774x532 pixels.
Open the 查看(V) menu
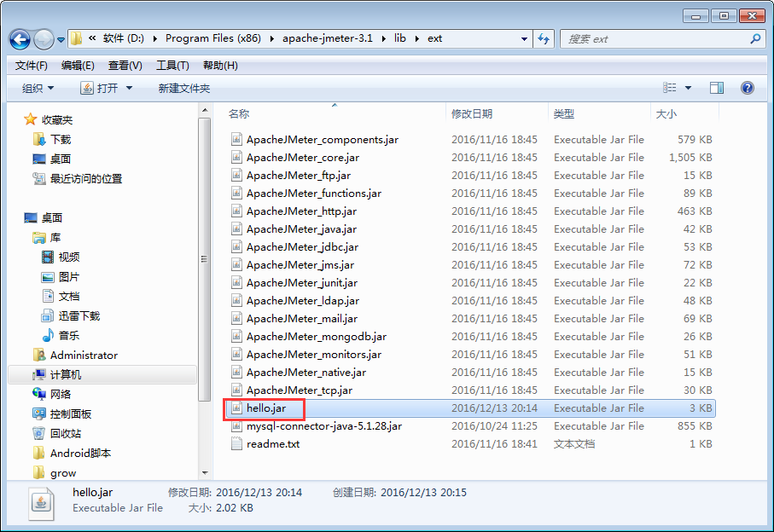[x=125, y=66]
